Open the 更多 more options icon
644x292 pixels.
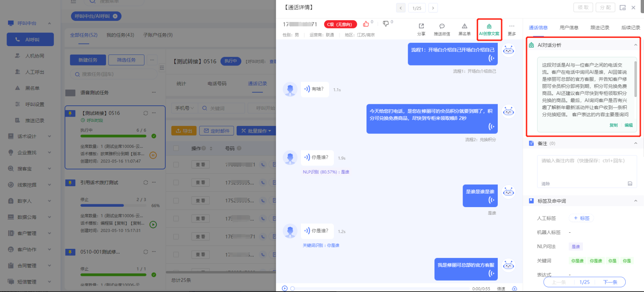click(512, 26)
